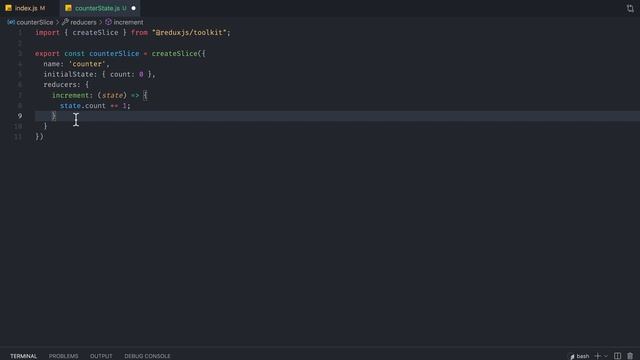Open counterSlice breadcrumb segment
The image size is (640, 360).
click(31, 22)
